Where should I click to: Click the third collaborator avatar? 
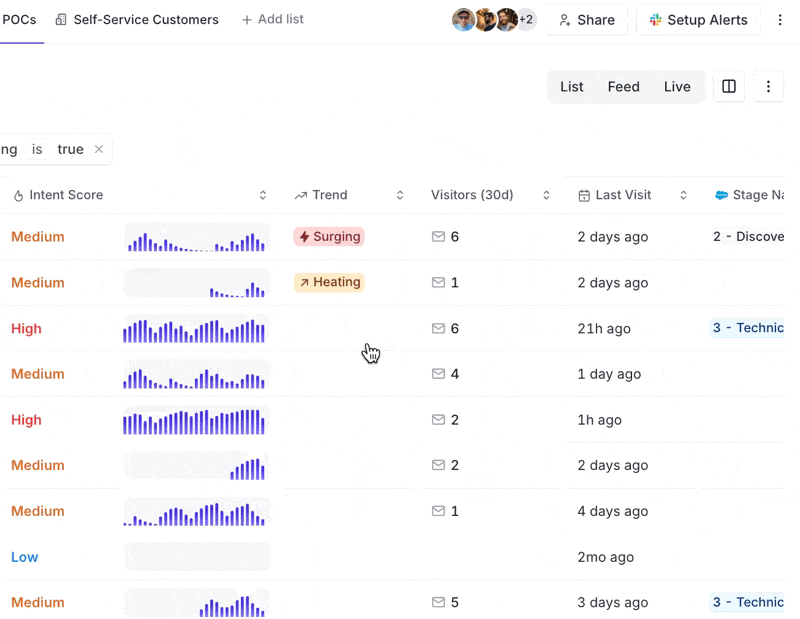pos(507,20)
